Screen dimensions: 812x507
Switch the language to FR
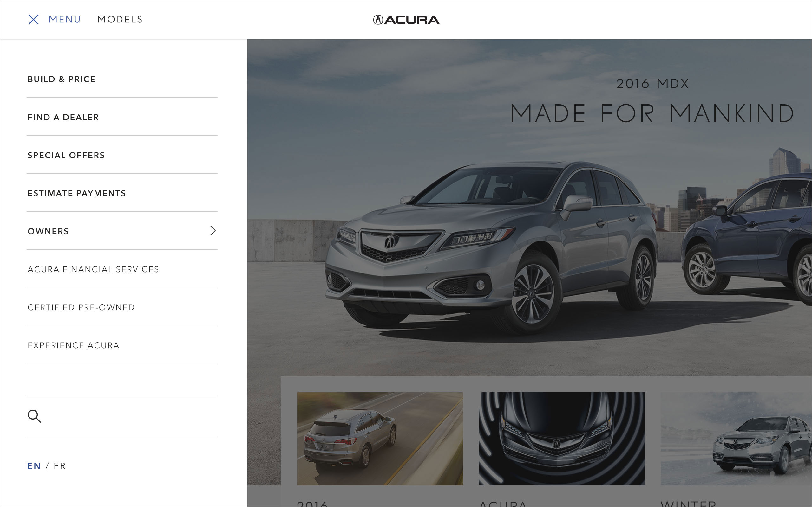60,466
